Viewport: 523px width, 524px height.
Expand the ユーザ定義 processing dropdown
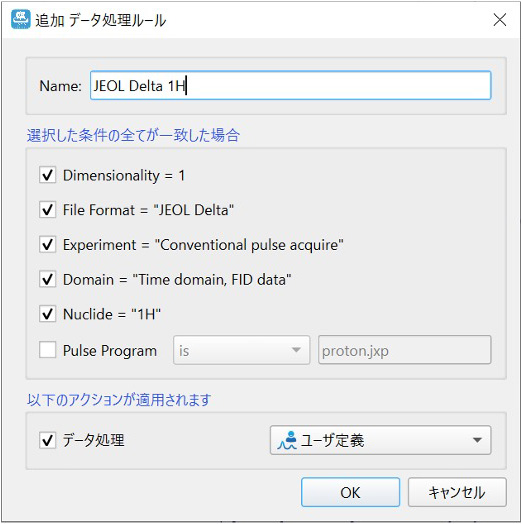(x=380, y=440)
